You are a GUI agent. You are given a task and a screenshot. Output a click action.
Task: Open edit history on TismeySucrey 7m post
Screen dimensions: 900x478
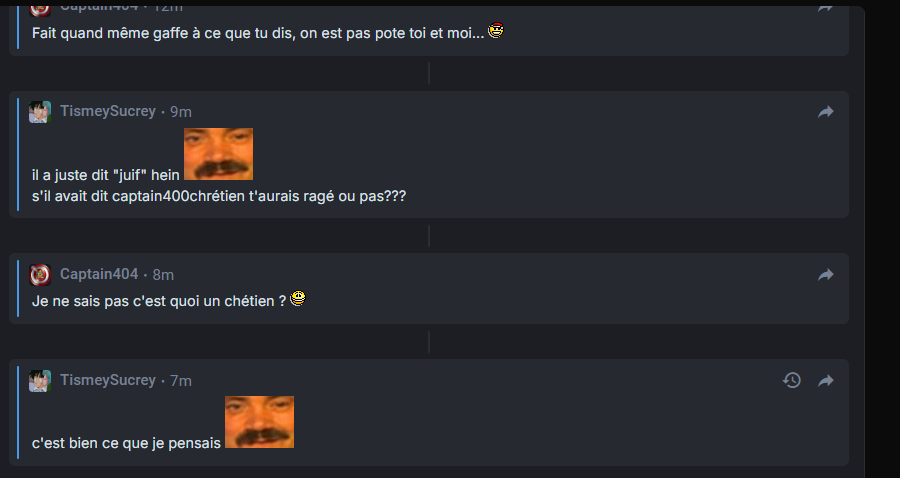tap(792, 380)
